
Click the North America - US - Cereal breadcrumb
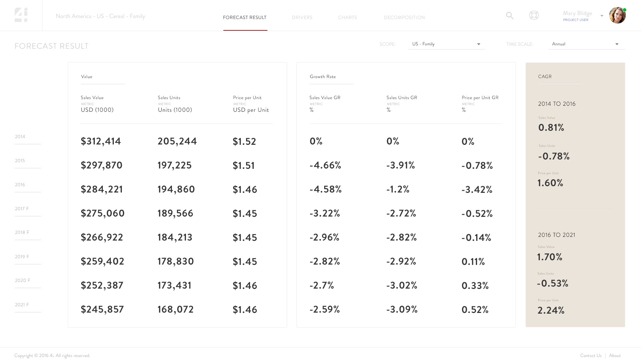(100, 16)
